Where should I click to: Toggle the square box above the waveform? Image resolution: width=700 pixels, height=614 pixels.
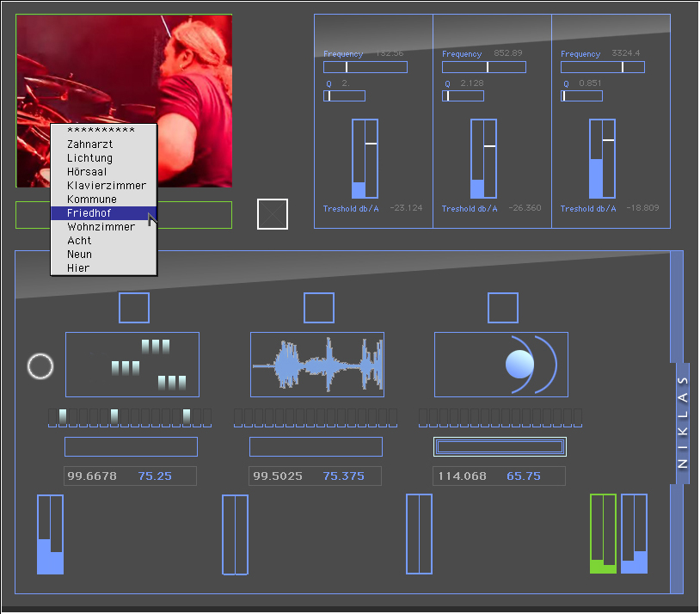point(319,308)
